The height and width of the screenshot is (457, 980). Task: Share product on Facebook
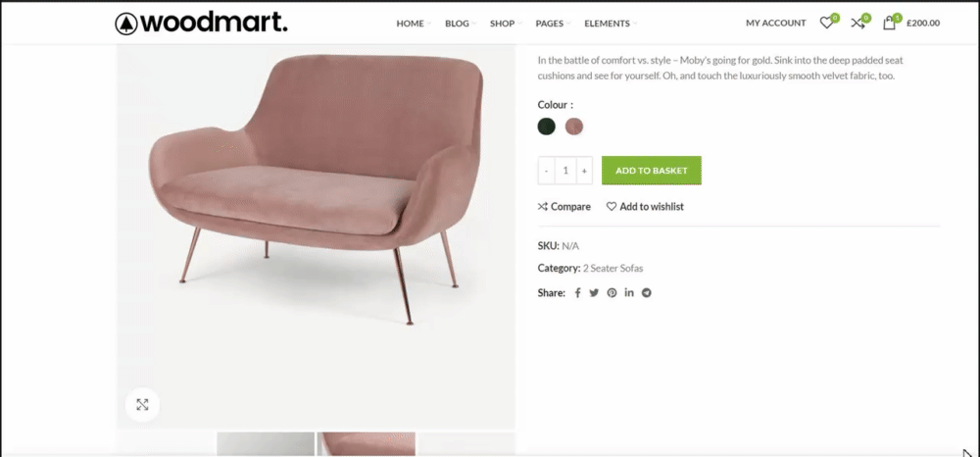tap(577, 292)
